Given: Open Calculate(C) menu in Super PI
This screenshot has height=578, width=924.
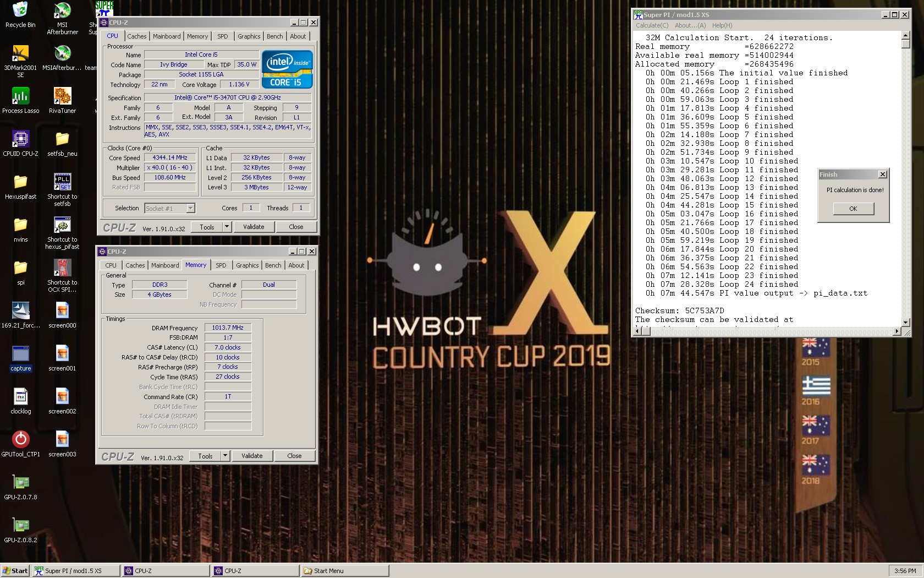Looking at the screenshot, I should 652,25.
